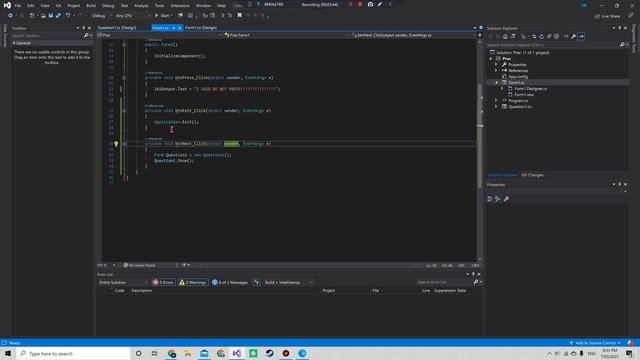Image resolution: width=640 pixels, height=360 pixels.
Task: Open the Analyze menu
Action: click(x=141, y=6)
